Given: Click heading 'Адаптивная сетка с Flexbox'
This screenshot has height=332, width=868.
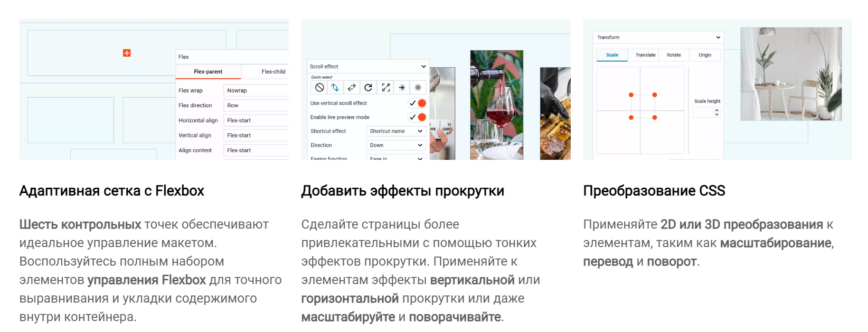Looking at the screenshot, I should [112, 191].
